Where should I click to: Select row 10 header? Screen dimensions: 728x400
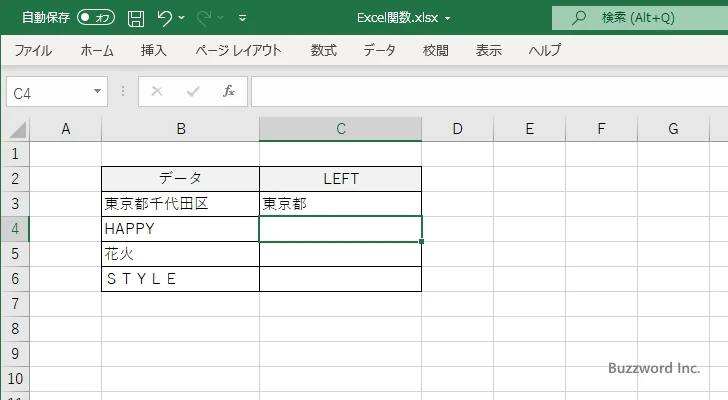click(x=15, y=379)
